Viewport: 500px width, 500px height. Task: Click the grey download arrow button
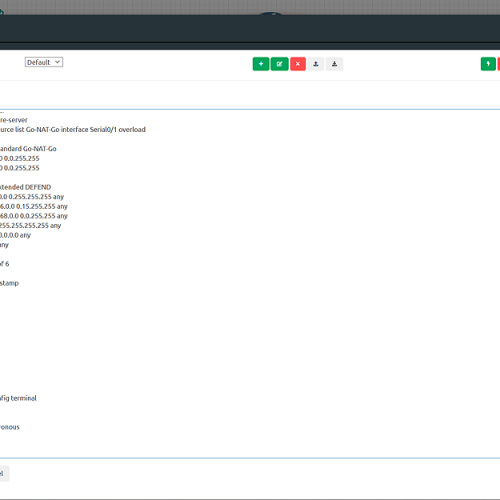[x=334, y=64]
